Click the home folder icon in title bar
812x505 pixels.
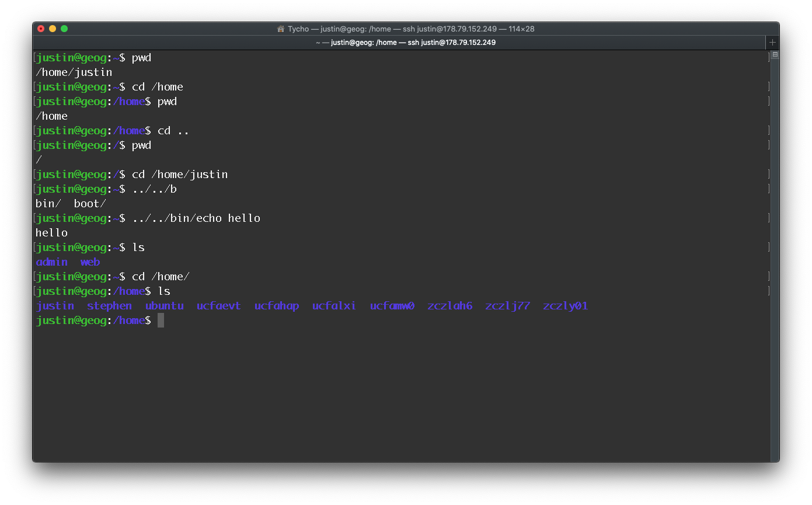point(281,29)
